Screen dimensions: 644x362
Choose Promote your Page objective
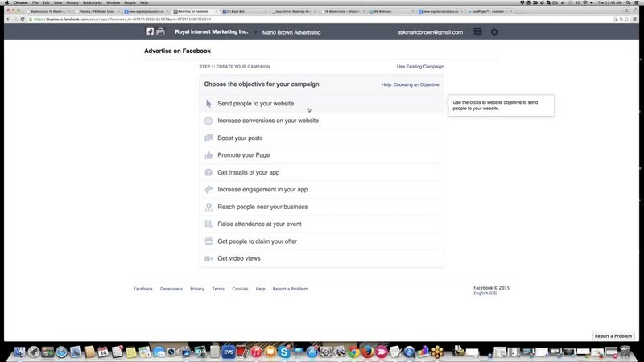pyautogui.click(x=321, y=155)
